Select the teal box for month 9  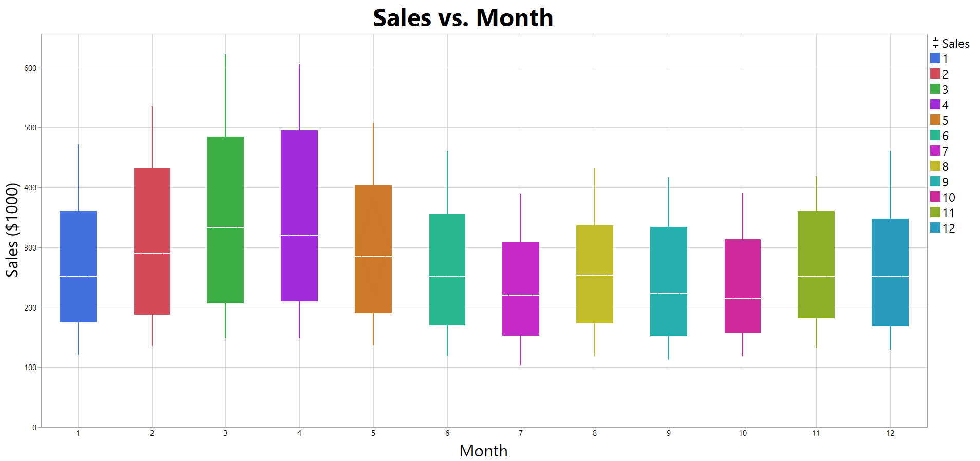(669, 257)
